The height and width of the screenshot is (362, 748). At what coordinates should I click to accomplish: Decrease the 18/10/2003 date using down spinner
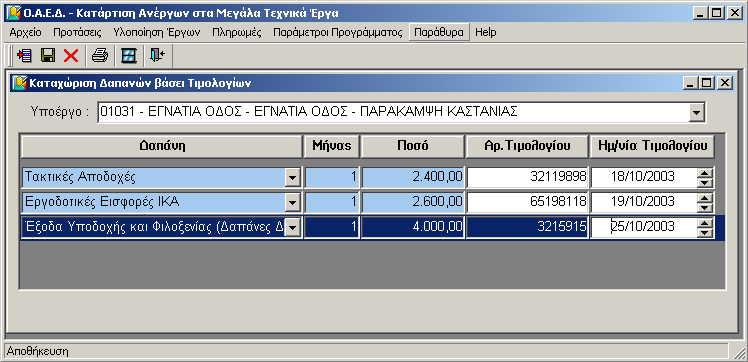click(704, 182)
